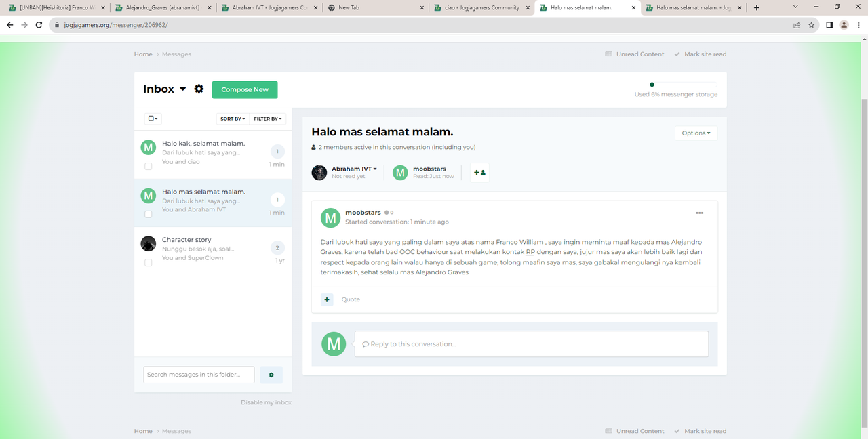The height and width of the screenshot is (439, 868).
Task: Open the three-dot menu on moobstars' message
Action: pos(699,213)
